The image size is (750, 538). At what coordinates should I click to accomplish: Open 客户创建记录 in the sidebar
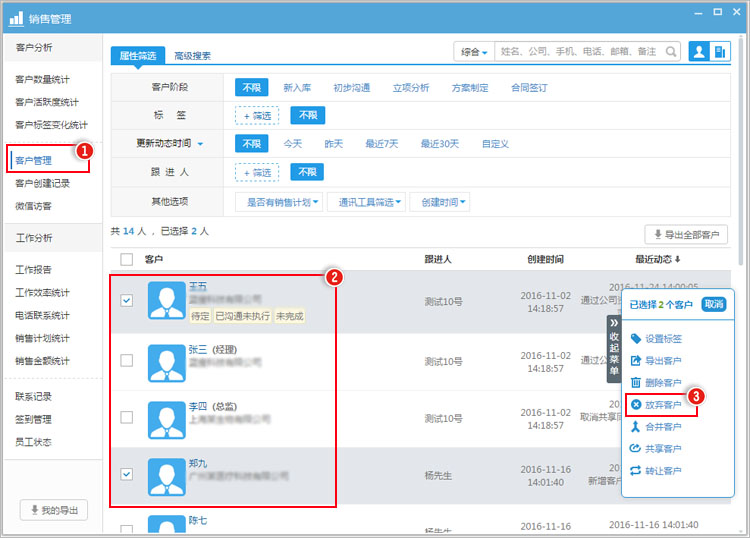[x=42, y=183]
